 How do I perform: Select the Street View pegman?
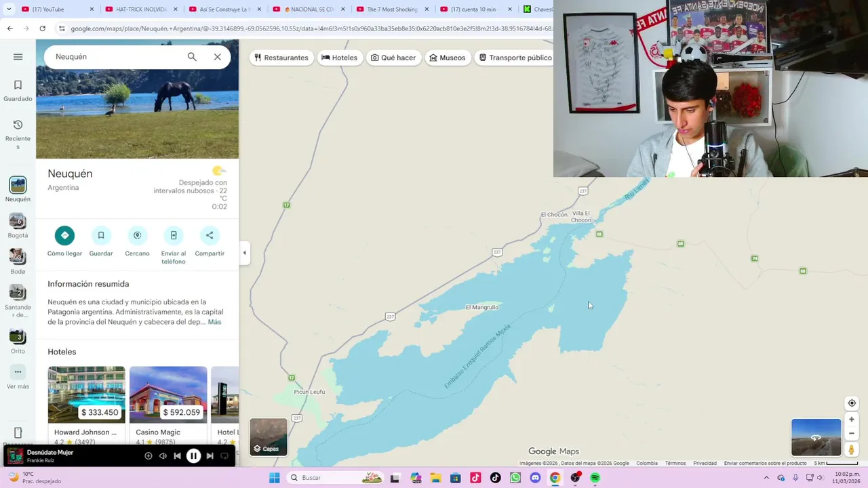coord(852,449)
